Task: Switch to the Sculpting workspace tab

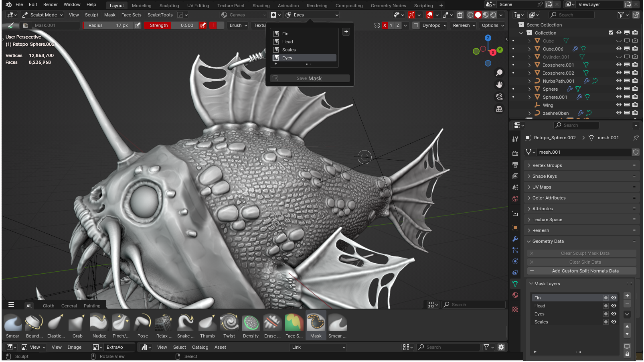Action: click(x=169, y=6)
